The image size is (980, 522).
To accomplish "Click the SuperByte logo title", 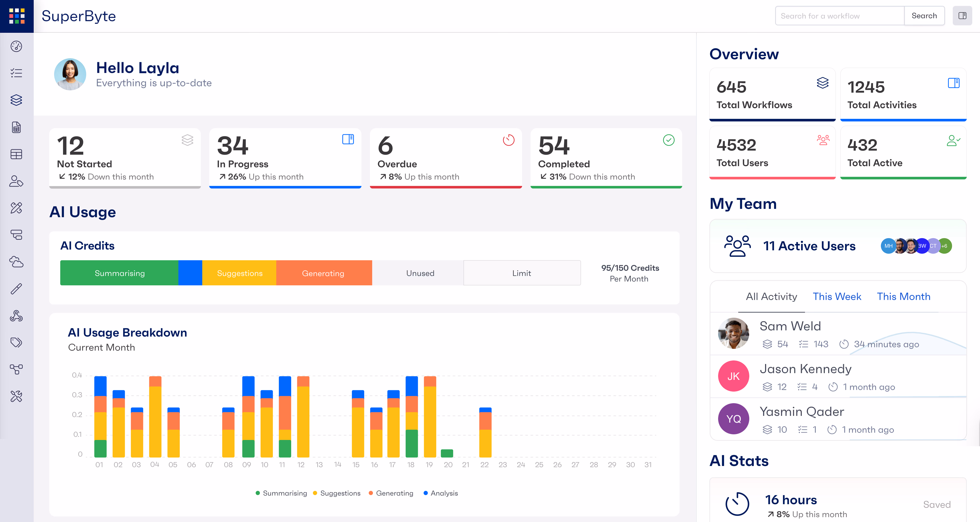I will tap(79, 16).
